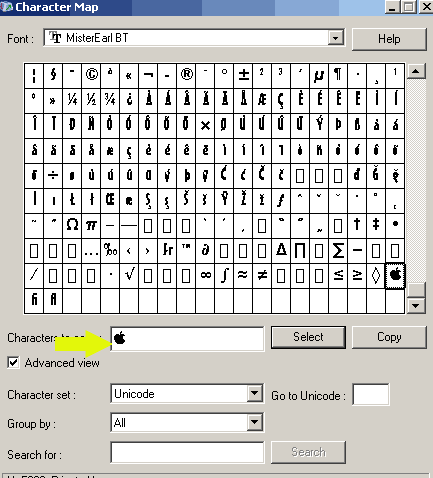Select the pilcrow ¶ character
This screenshot has width=433, height=478.
338,76
